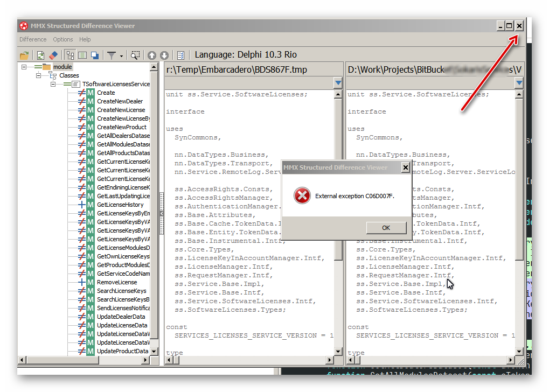The image size is (549, 392).
Task: Click the refresh comparison toolbar icon
Action: [x=40, y=55]
